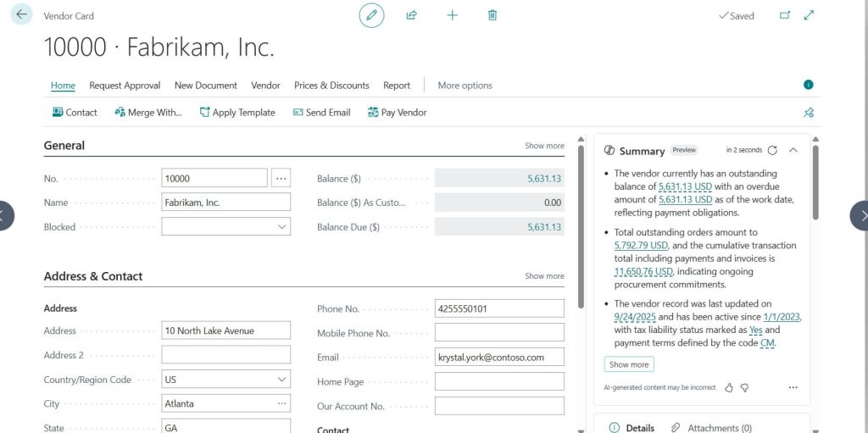The height and width of the screenshot is (433, 868).
Task: Open No. field ellipsis lookup button
Action: [281, 178]
